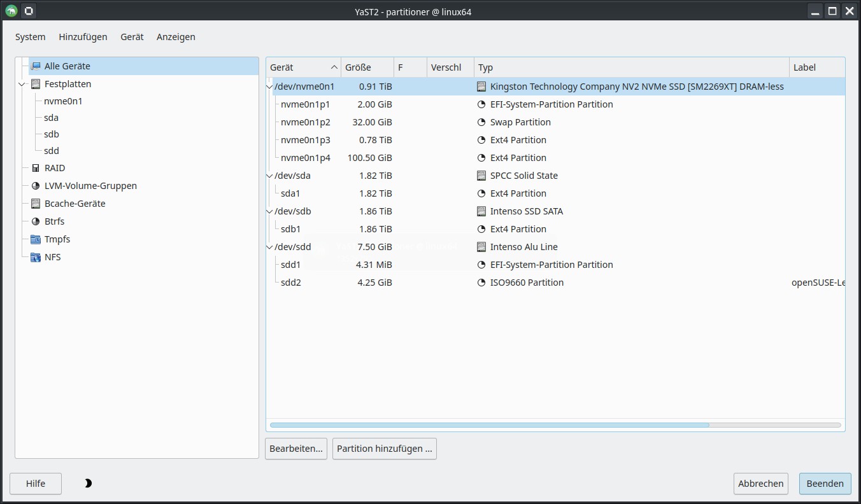The width and height of the screenshot is (861, 504).
Task: Open the Gerät menu
Action: pos(132,37)
